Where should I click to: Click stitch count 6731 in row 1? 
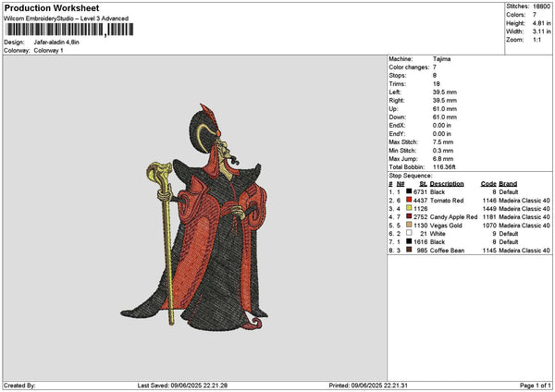tap(420, 191)
